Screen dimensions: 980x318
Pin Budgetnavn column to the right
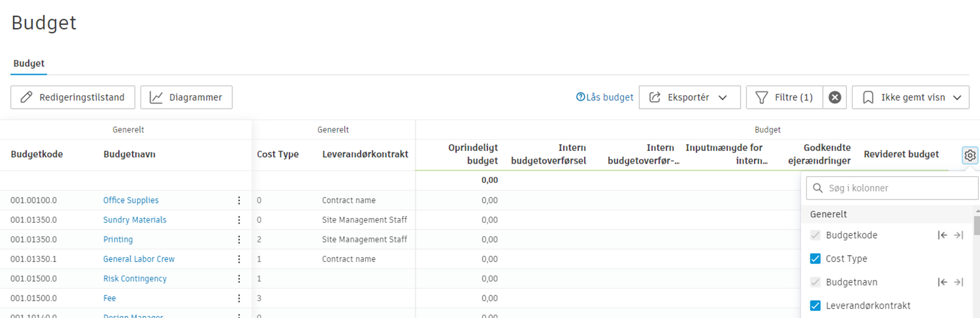(x=958, y=282)
